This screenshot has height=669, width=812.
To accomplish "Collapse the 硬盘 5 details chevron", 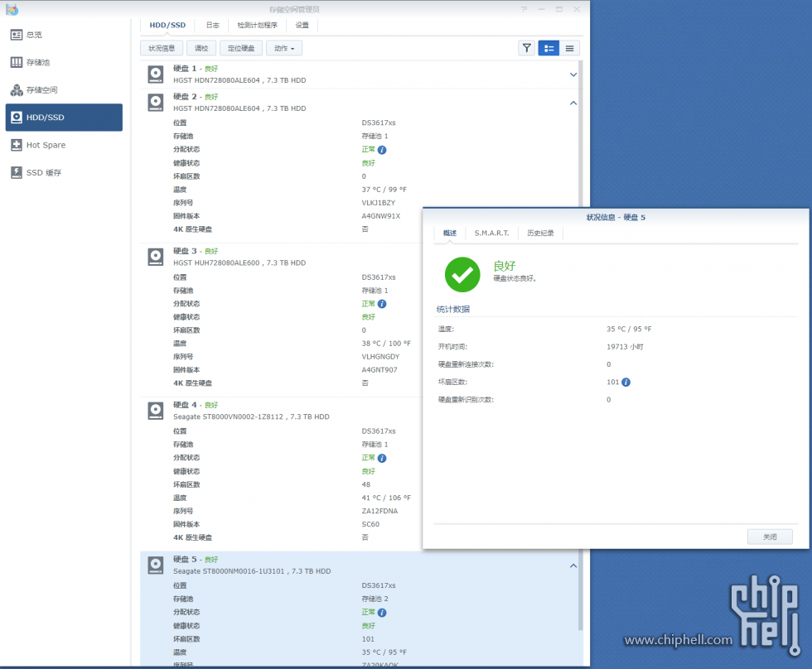I will tap(573, 566).
